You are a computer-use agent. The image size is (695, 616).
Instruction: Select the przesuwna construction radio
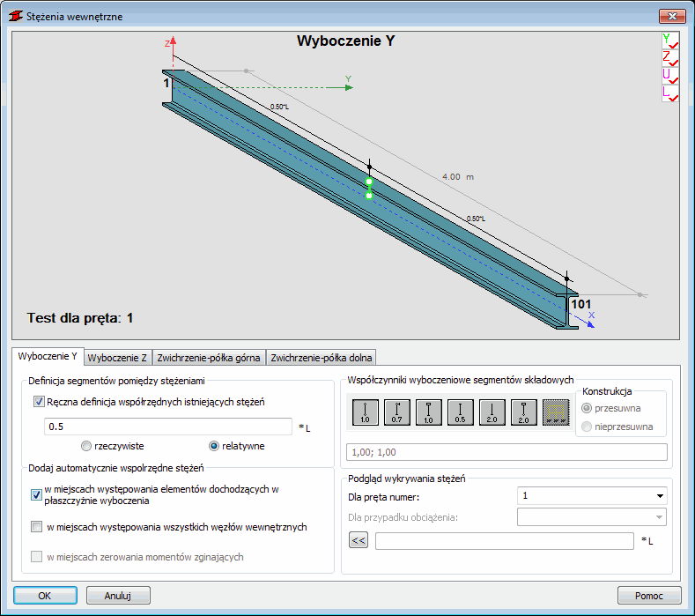pos(587,408)
